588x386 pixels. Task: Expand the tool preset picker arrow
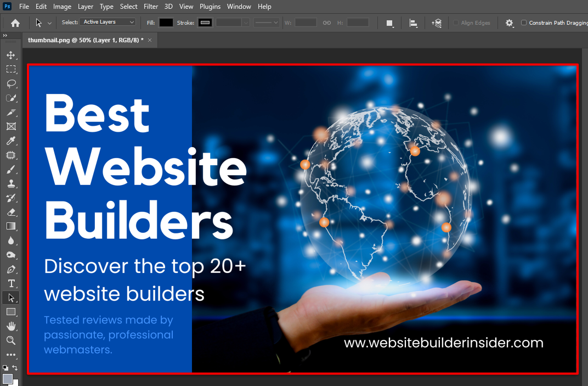pos(50,23)
